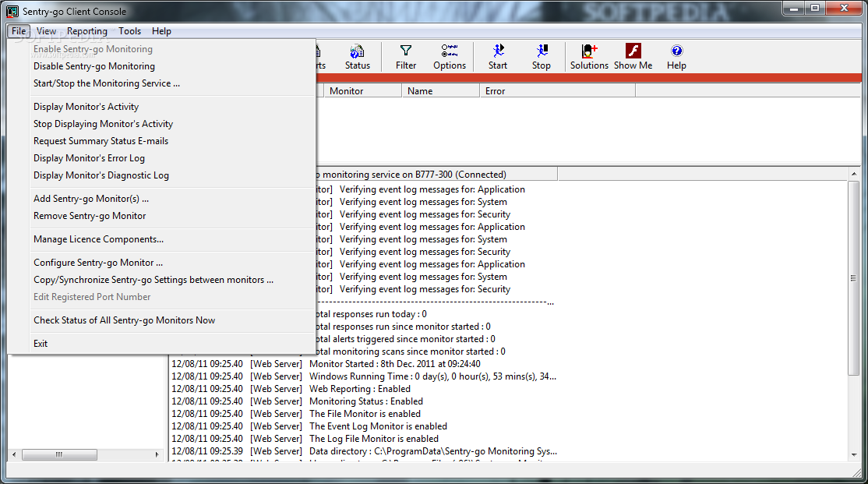Minimize the Sentry-go Client Console window
This screenshot has width=868, height=484.
795,9
